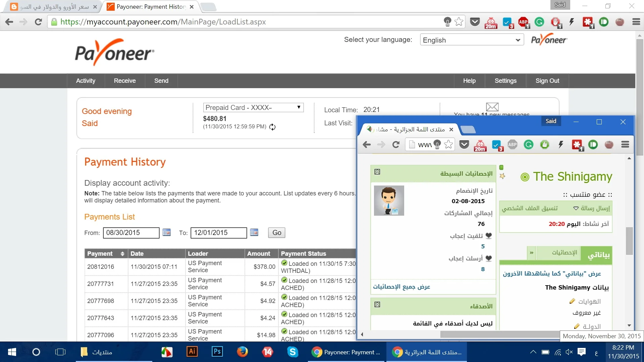The image size is (644, 362).
Task: Click the Grammarly extension icon in main toolbar
Action: 539,22
